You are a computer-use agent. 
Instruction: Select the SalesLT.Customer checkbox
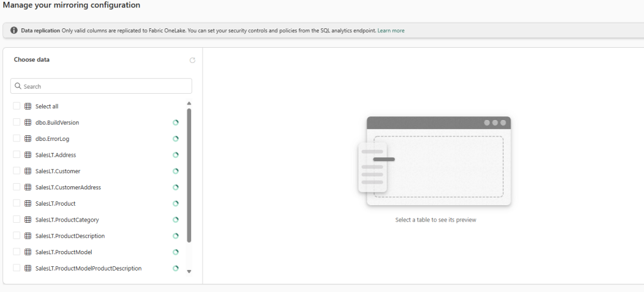(x=16, y=171)
